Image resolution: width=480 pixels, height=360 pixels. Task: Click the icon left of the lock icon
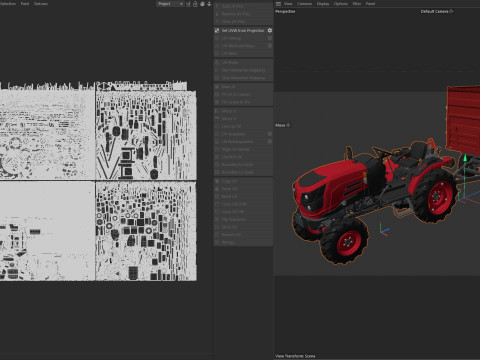coord(188,4)
